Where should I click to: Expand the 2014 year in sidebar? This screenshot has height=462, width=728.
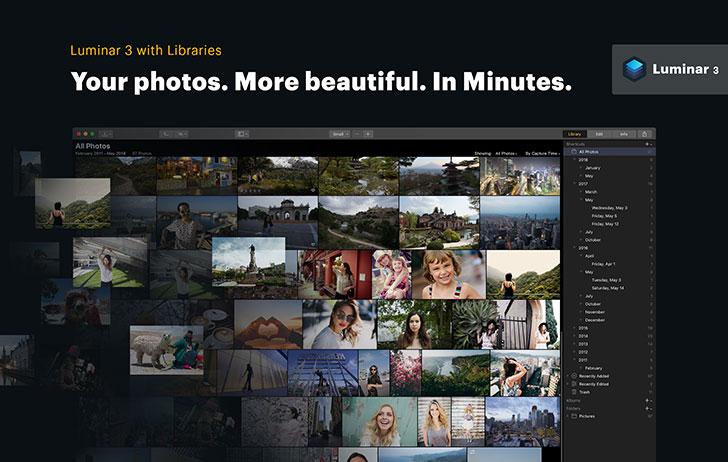[x=574, y=336]
